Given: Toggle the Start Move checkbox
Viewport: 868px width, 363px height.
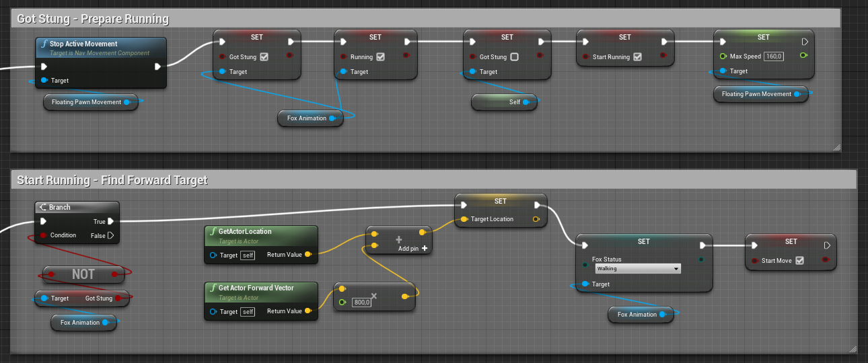Looking at the screenshot, I should [799, 261].
